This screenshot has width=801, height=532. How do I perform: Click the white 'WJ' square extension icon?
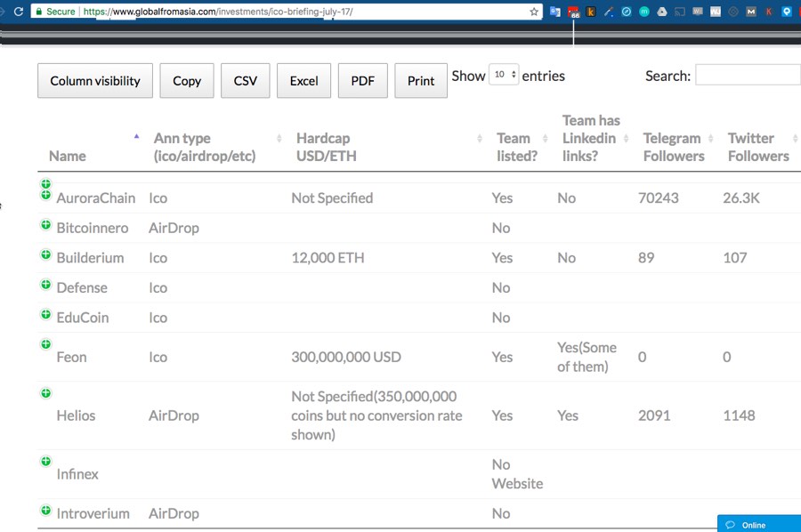pos(716,12)
